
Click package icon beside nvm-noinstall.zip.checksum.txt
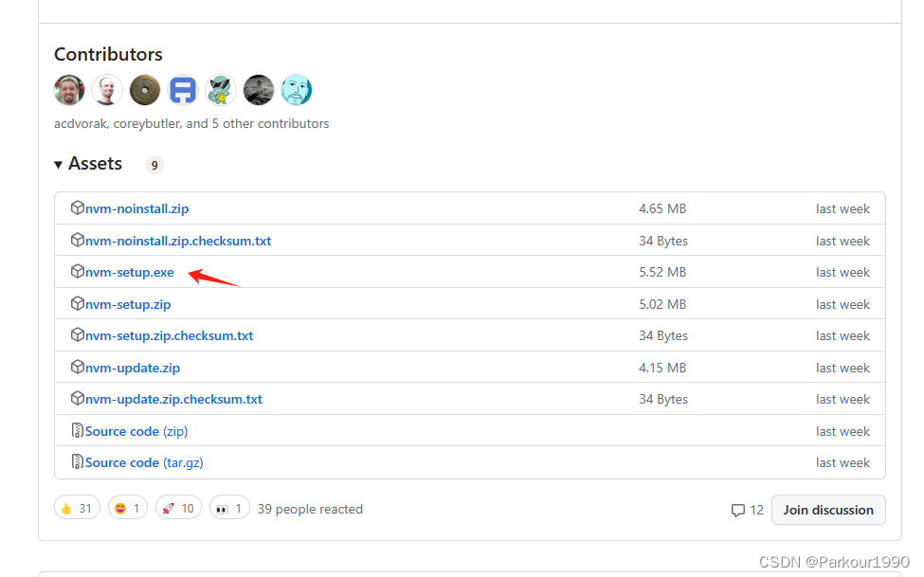point(77,240)
